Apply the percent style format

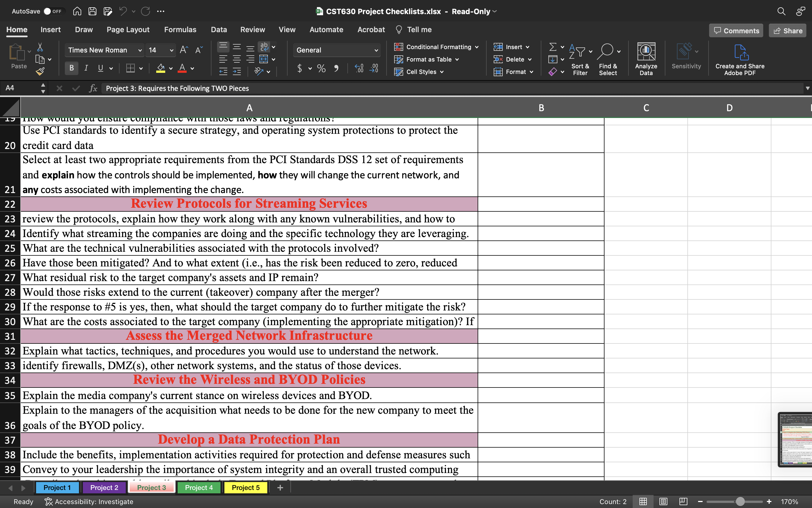click(321, 69)
